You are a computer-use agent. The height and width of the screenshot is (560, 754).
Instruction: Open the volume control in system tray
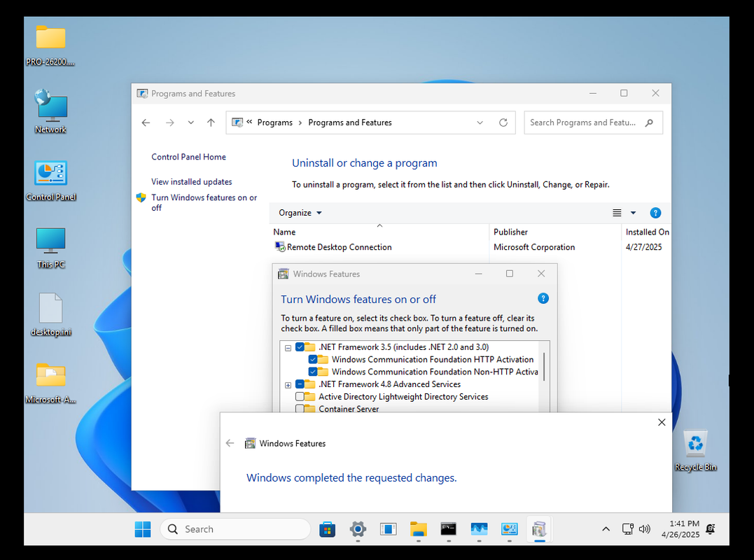pyautogui.click(x=644, y=529)
